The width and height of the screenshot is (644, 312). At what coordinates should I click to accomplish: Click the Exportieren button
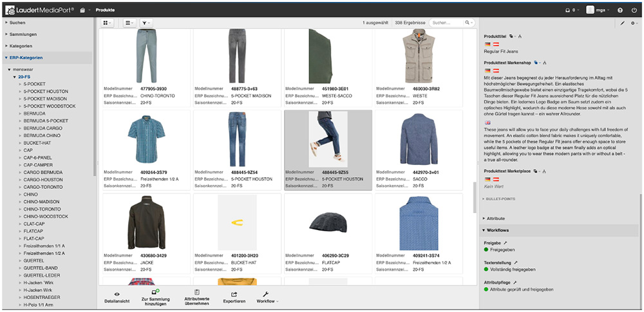click(x=234, y=298)
